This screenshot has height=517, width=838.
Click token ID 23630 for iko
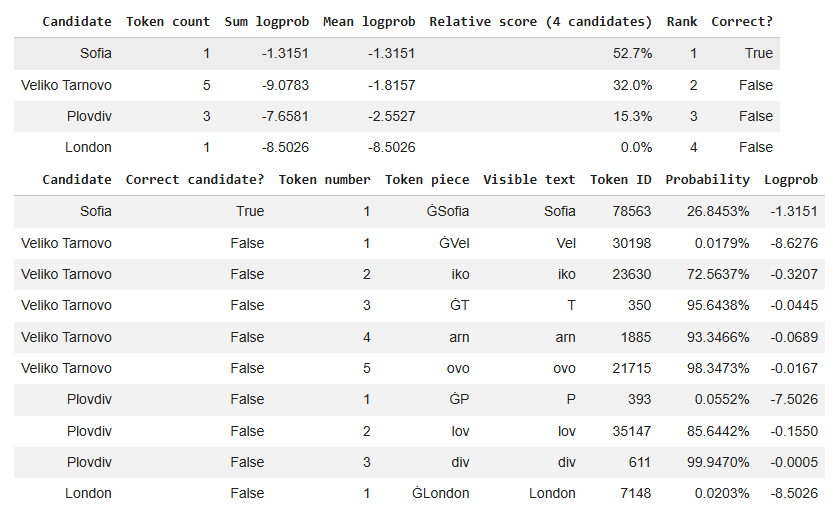pos(632,274)
